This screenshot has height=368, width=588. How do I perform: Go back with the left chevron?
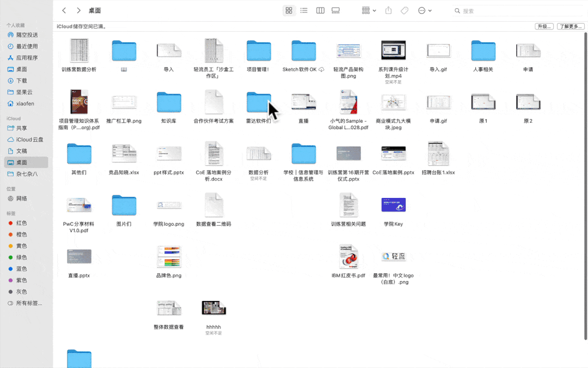(x=64, y=10)
